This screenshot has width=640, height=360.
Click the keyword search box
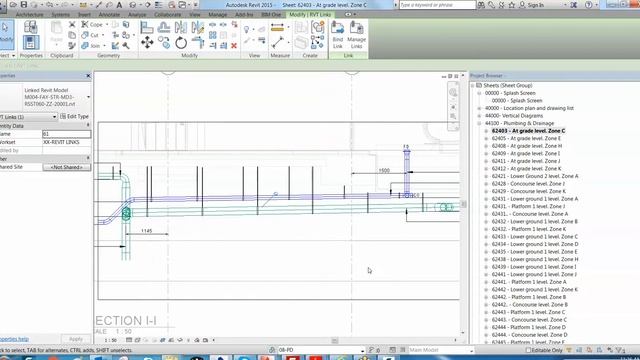point(437,5)
